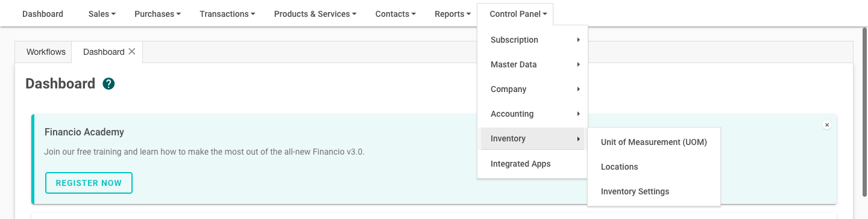Close the Dashboard tab with its X icon
This screenshot has height=219, width=868.
[x=132, y=52]
